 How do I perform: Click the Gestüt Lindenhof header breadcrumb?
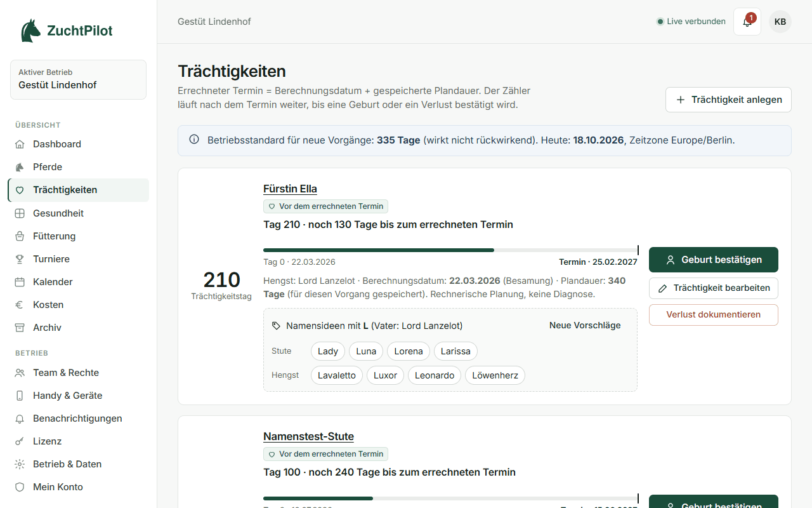(x=214, y=22)
